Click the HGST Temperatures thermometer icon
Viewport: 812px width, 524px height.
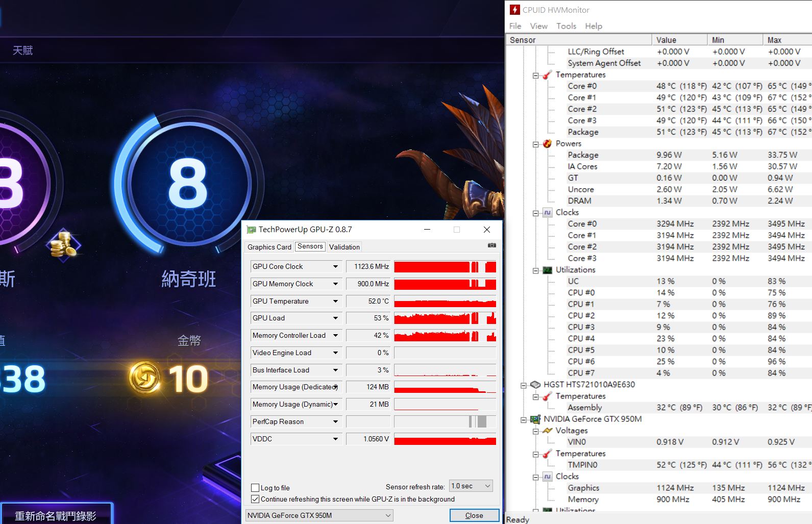(x=547, y=396)
